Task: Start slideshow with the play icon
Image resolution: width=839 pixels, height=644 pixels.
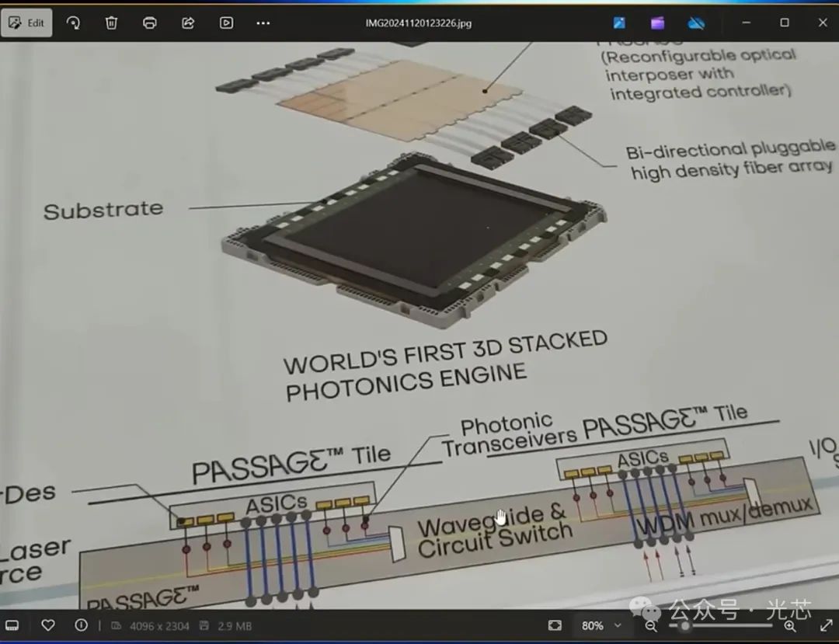Action: point(226,23)
